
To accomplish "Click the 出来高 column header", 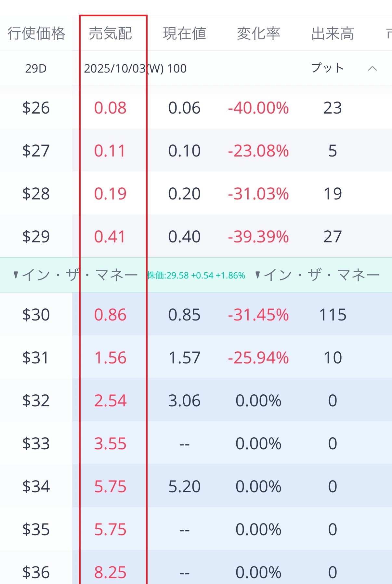I will [333, 34].
